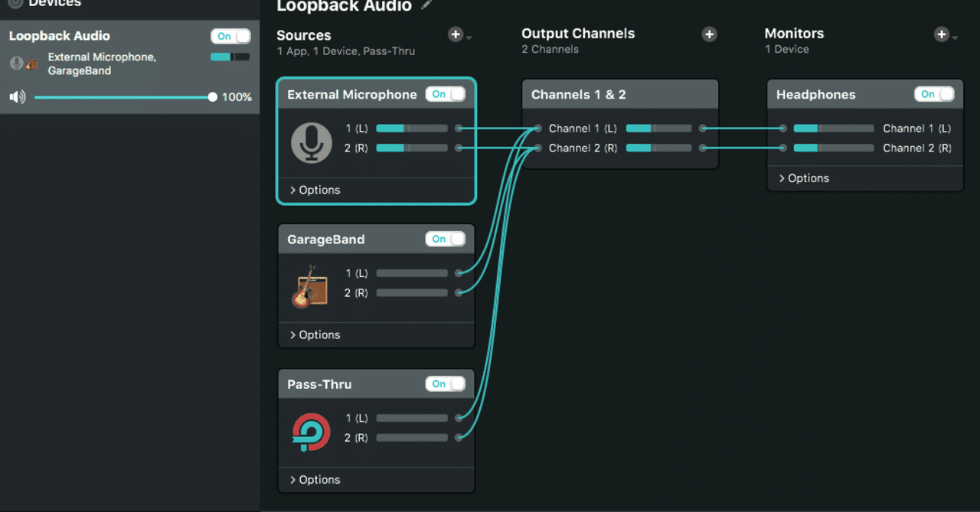The width and height of the screenshot is (980, 512).
Task: Click the '100%' volume value
Action: (x=237, y=97)
